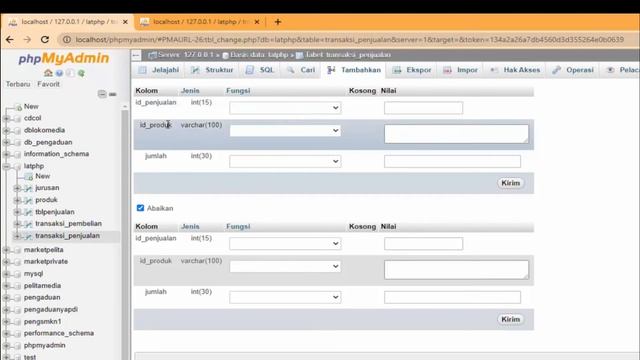The width and height of the screenshot is (640, 360).
Task: Click the first id_produk Nilai textarea
Action: pyautogui.click(x=456, y=134)
